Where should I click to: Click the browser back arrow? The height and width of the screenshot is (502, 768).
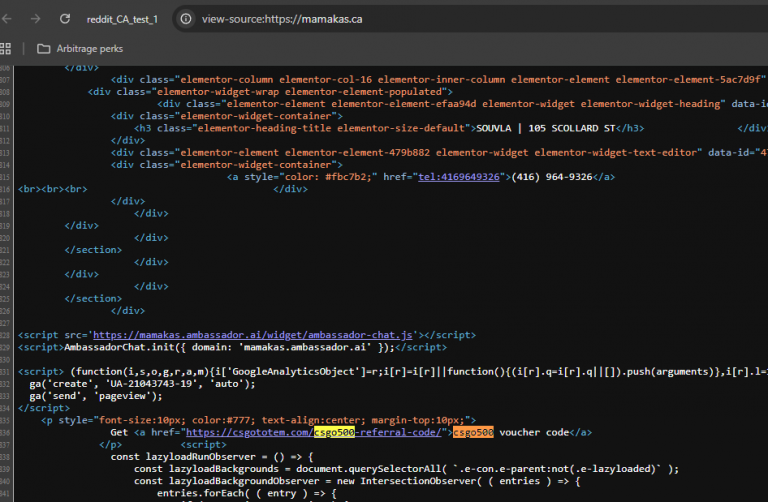7,19
